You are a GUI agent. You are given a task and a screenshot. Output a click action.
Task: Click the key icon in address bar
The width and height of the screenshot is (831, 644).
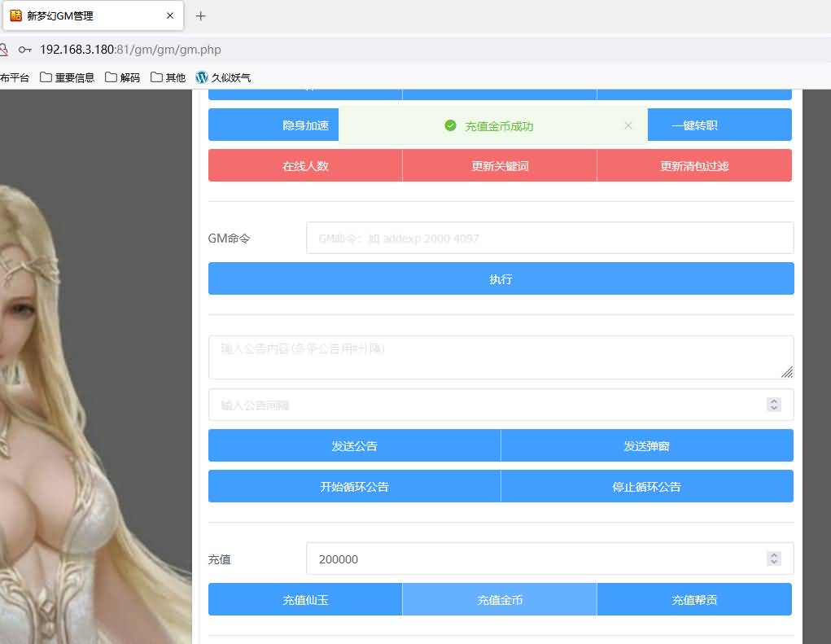click(25, 50)
